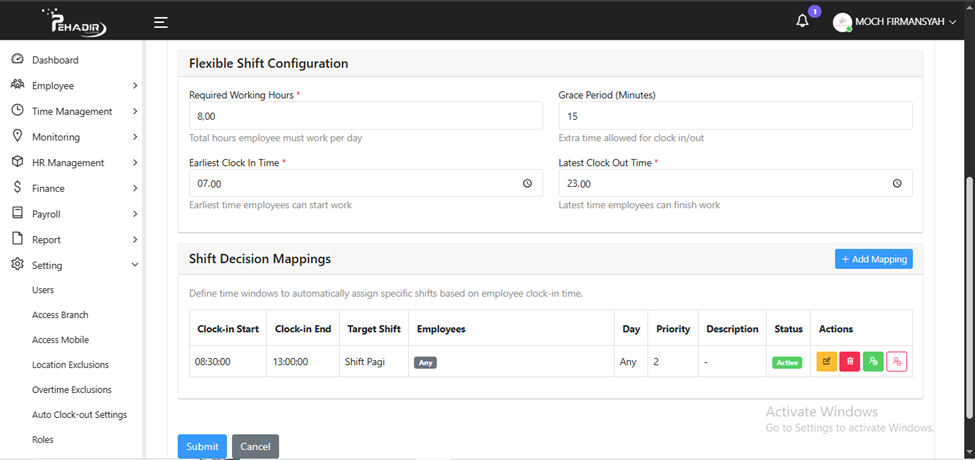Open the notifications bell

click(803, 21)
